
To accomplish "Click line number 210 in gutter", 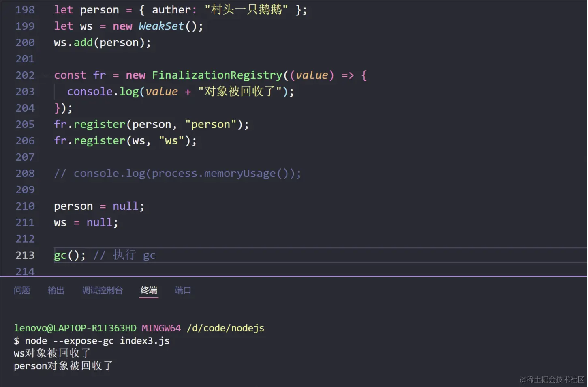I will coord(25,206).
